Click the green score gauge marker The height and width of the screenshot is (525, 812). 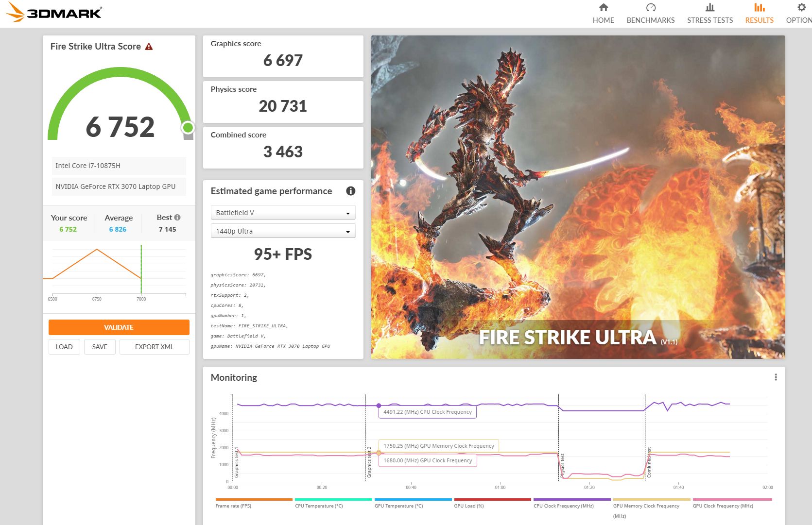(188, 128)
